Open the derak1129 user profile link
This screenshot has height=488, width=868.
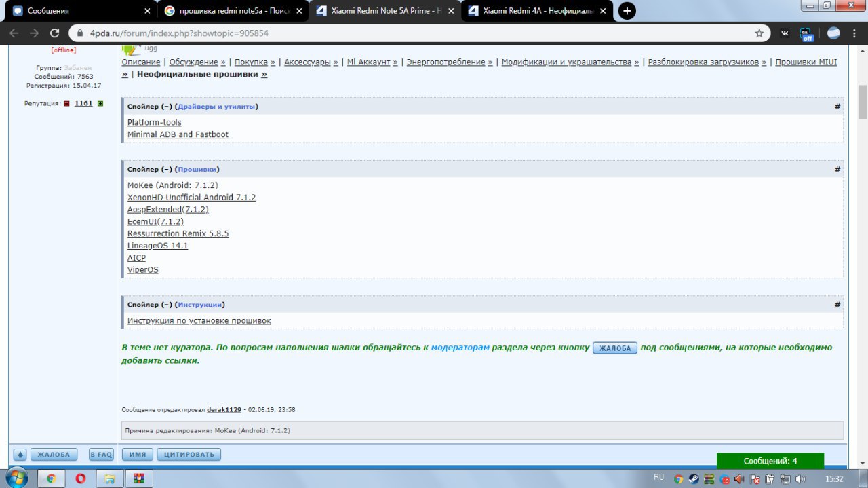pos(224,410)
